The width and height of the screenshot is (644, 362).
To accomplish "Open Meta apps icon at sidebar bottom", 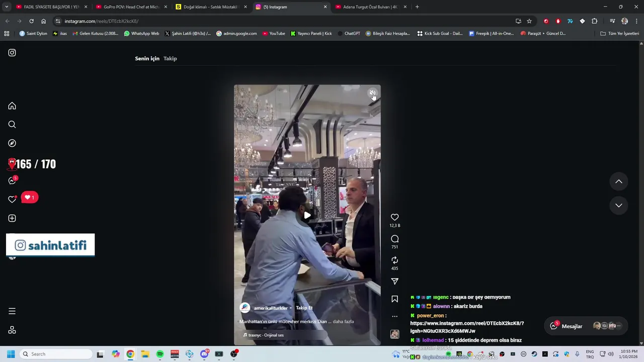I will point(12,330).
